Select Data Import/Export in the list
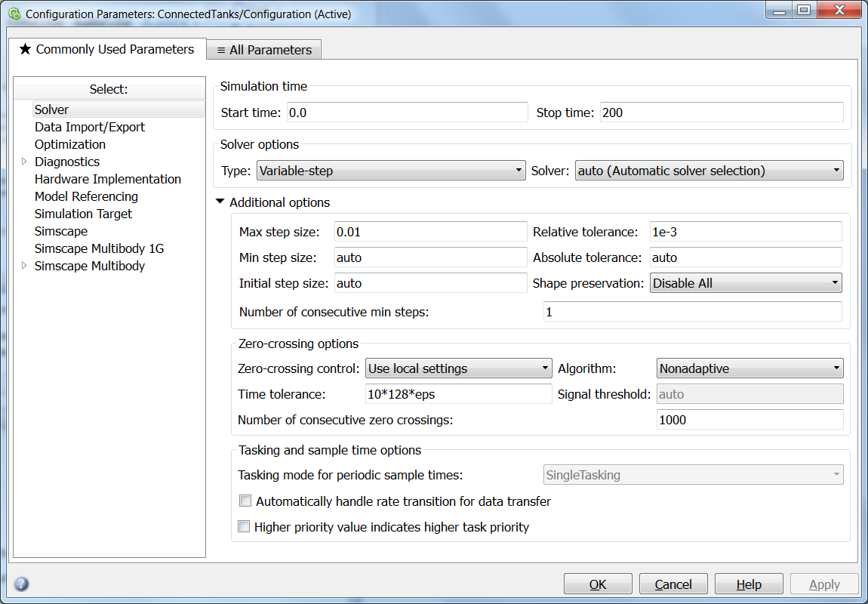The width and height of the screenshot is (868, 604). coord(90,127)
